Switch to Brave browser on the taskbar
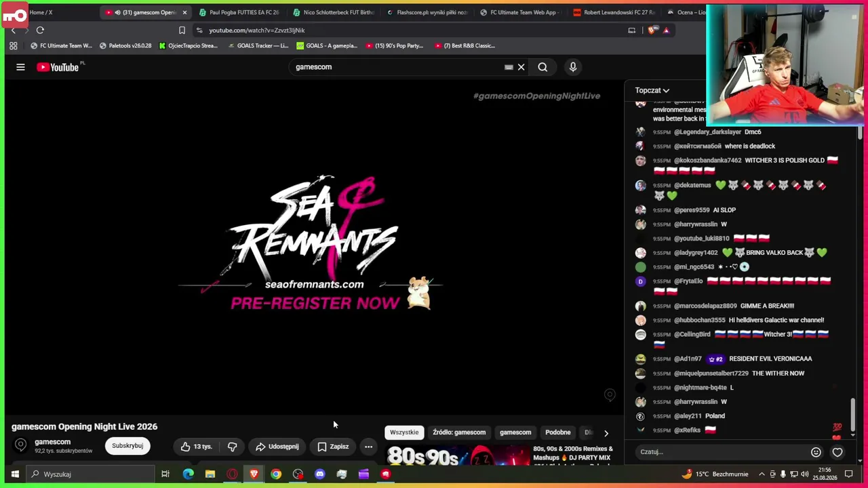 (x=254, y=474)
